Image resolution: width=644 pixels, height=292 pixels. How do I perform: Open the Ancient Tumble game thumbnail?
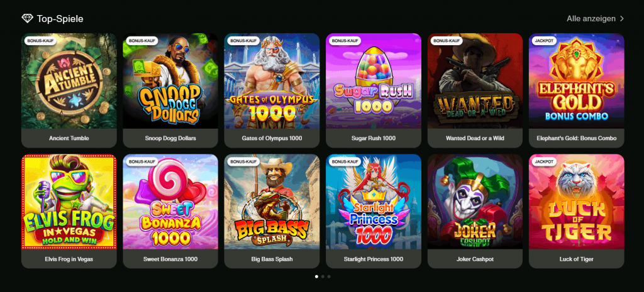coord(69,90)
